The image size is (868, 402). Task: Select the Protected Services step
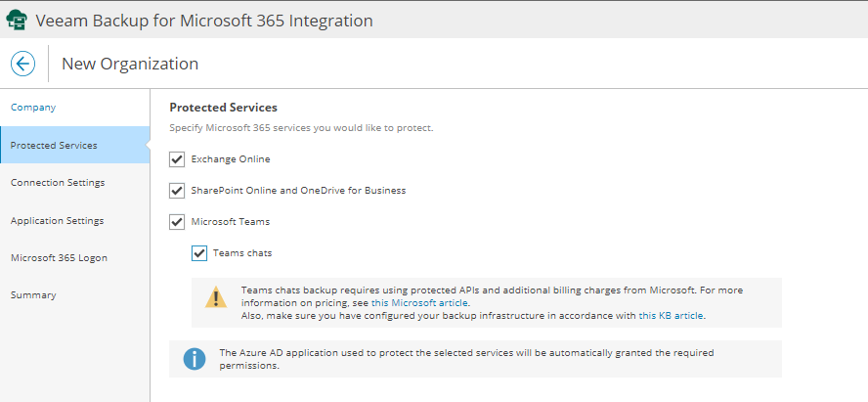click(54, 145)
